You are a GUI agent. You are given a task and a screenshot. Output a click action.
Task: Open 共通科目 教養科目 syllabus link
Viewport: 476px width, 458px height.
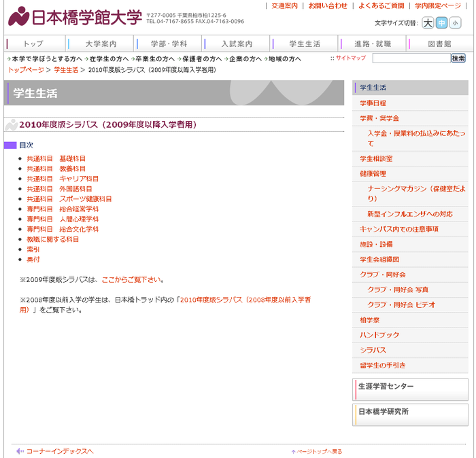click(x=56, y=169)
